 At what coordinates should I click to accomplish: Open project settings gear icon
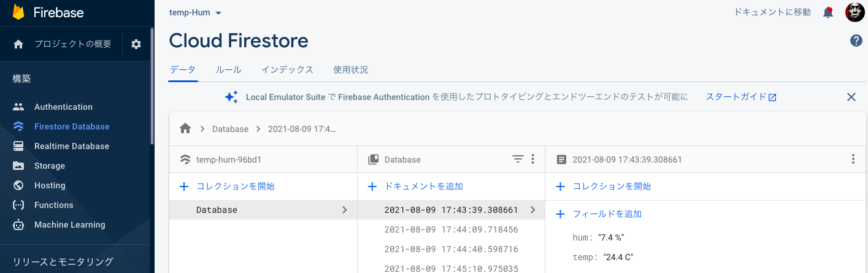pos(136,44)
